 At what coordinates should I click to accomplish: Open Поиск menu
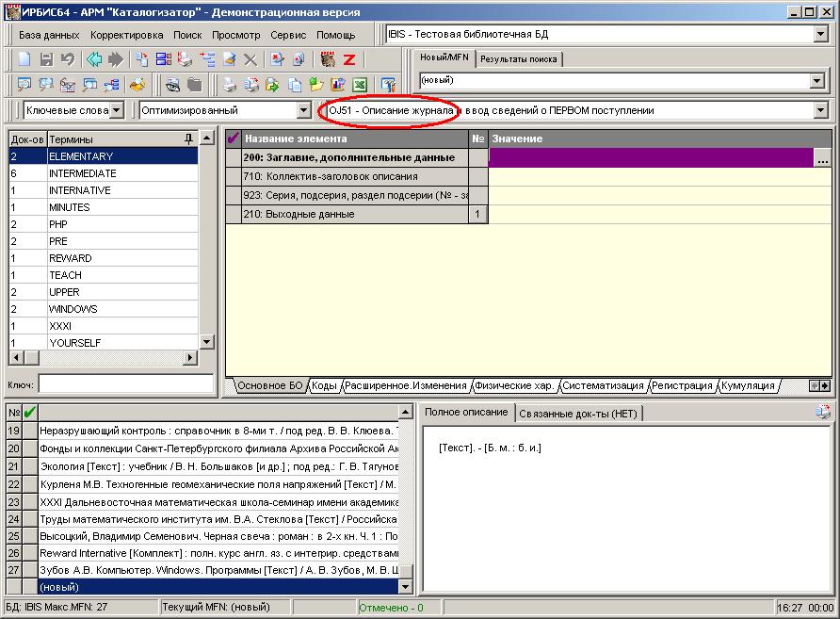click(187, 35)
